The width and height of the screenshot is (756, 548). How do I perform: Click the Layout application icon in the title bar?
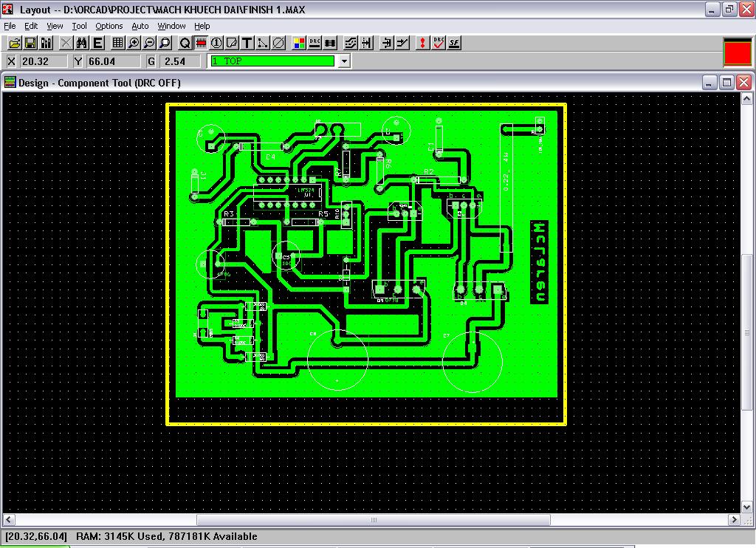(8, 9)
